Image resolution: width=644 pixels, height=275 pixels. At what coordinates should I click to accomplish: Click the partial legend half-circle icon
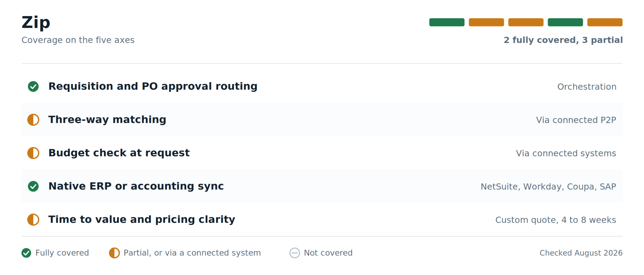tap(114, 253)
